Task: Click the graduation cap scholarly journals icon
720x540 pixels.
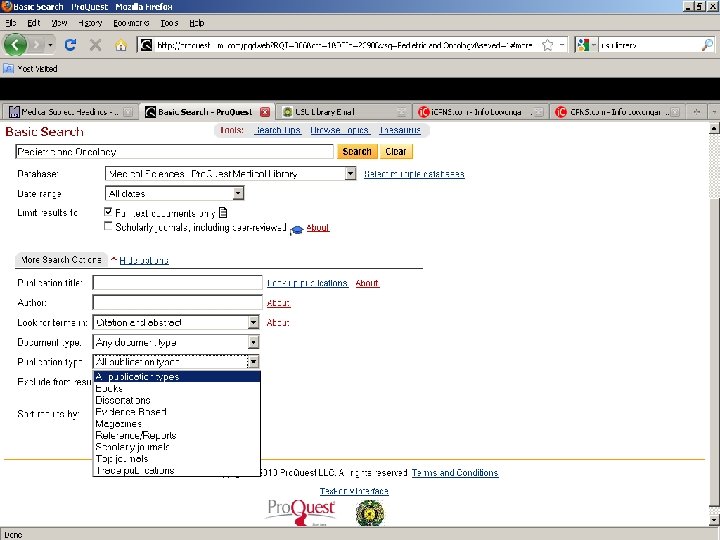Action: pyautogui.click(x=297, y=230)
